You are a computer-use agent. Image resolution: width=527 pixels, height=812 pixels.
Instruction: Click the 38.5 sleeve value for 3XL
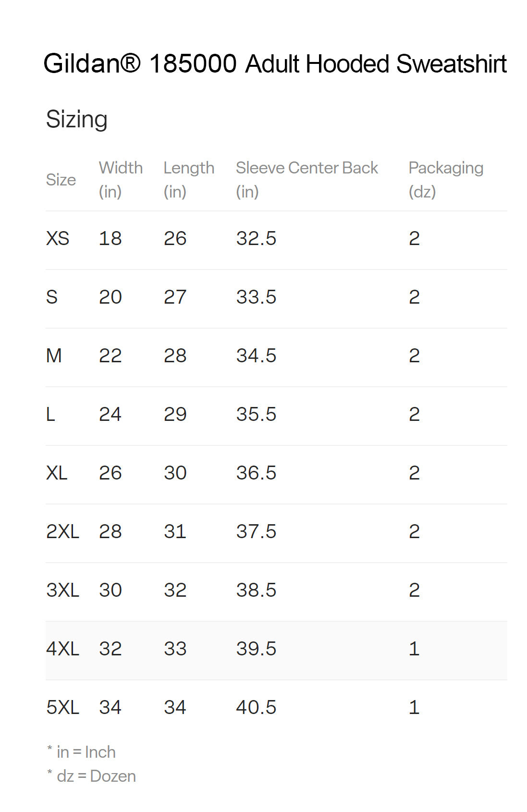pyautogui.click(x=256, y=590)
